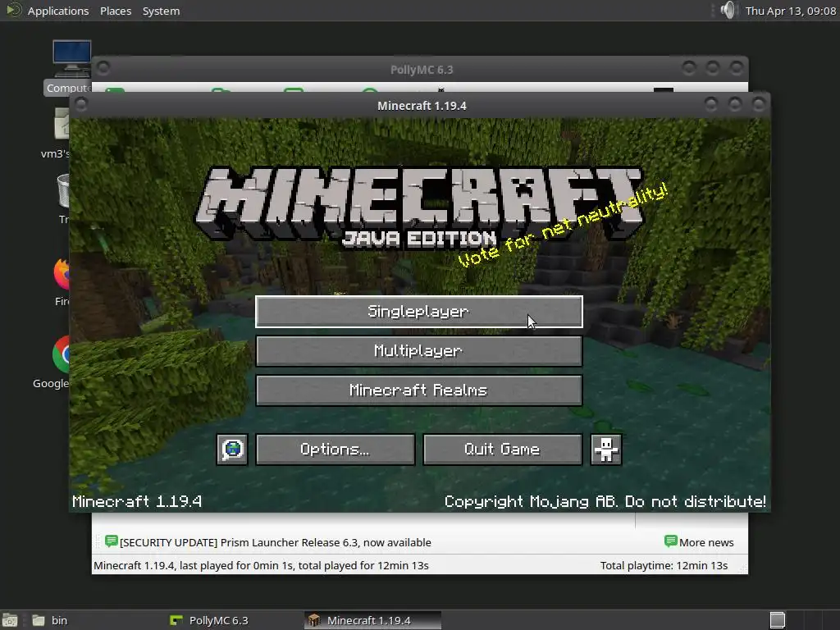Maximize the Minecraft 1.19.4 window
Screen dimensions: 840x630
point(735,104)
